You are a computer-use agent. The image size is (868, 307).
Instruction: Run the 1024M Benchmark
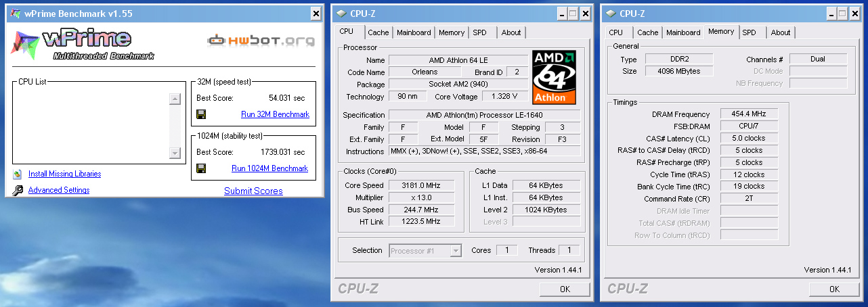(x=269, y=168)
